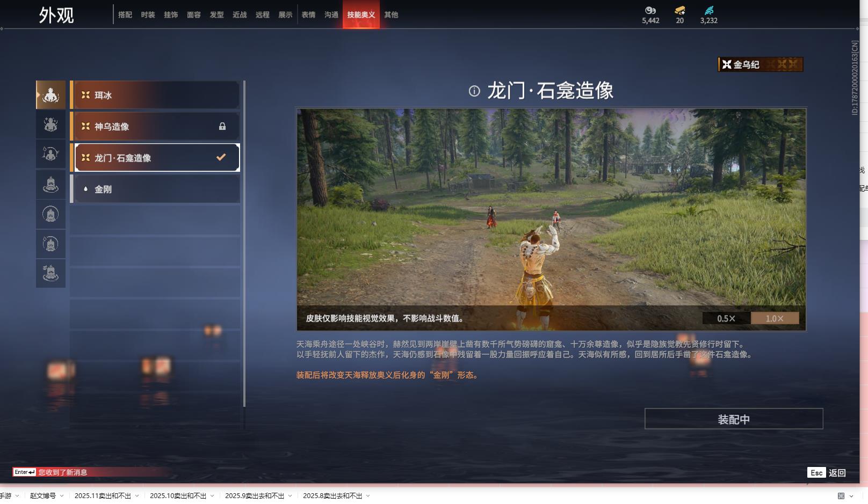Image resolution: width=868 pixels, height=504 pixels.
Task: Open the 时装 tab
Action: 148,15
